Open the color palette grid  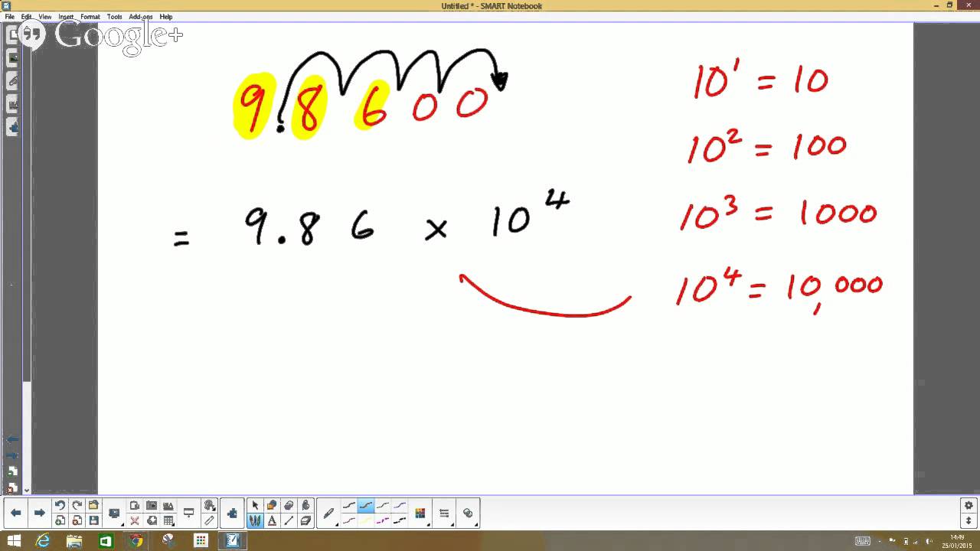coord(420,513)
